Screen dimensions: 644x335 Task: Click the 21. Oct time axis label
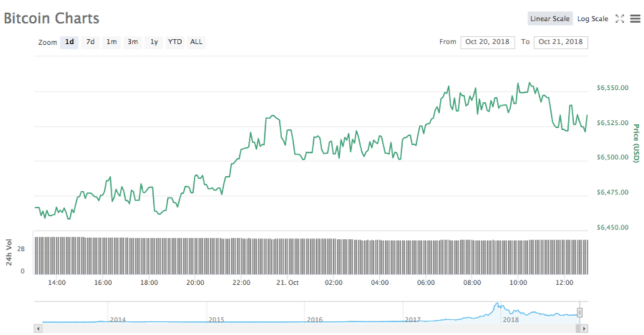[x=287, y=282]
